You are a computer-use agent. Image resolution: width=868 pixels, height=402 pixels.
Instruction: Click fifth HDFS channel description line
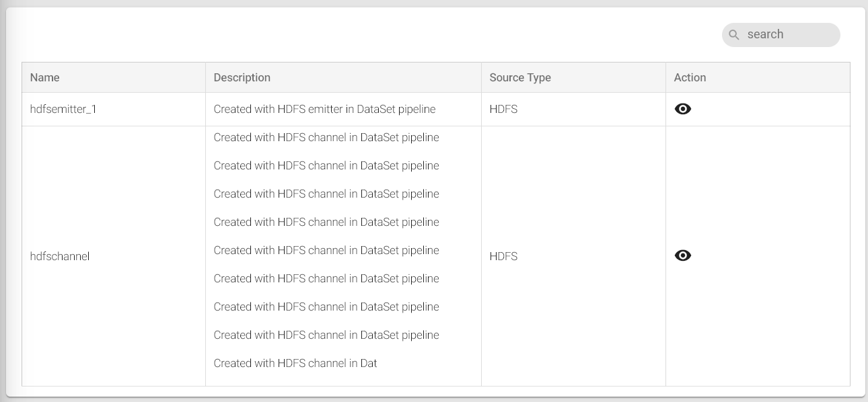pos(326,251)
